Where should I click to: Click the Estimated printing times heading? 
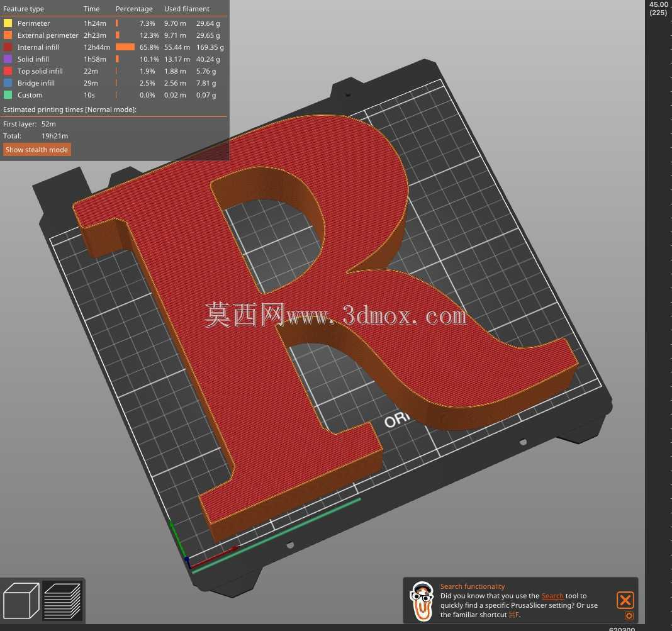(x=69, y=109)
